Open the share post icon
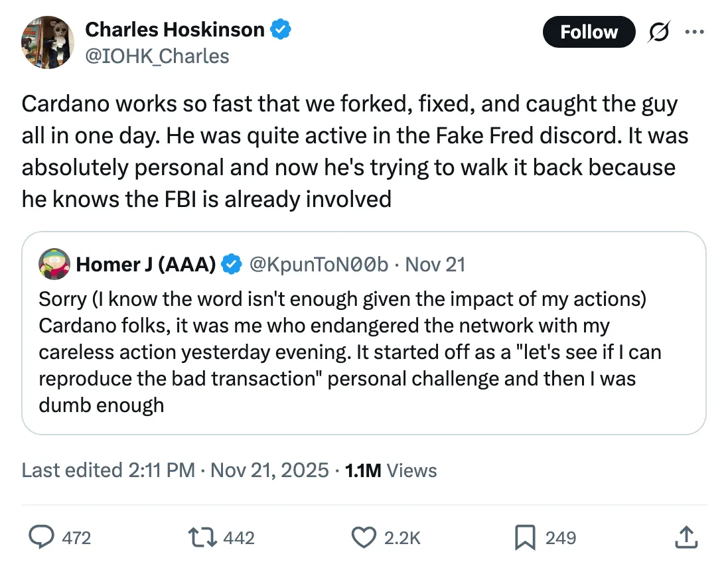The height and width of the screenshot is (568, 728). click(687, 537)
